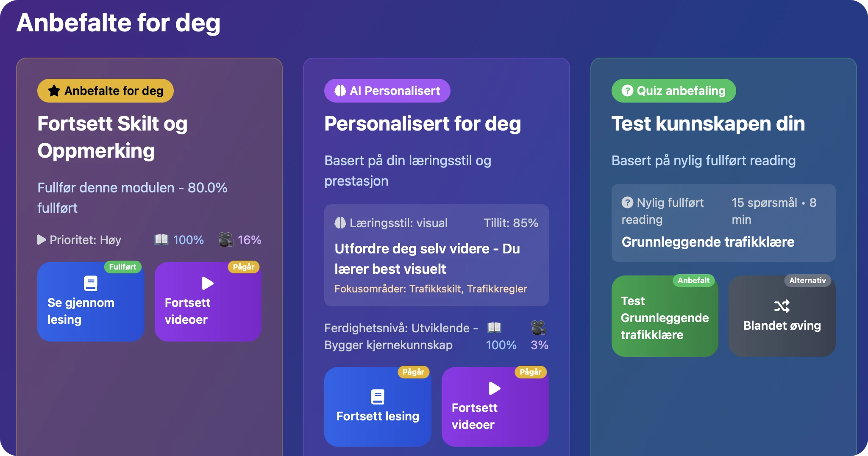Click the book icon on 'Se gjennom lesing' tile
Viewport: 868px width, 456px height.
[x=90, y=283]
